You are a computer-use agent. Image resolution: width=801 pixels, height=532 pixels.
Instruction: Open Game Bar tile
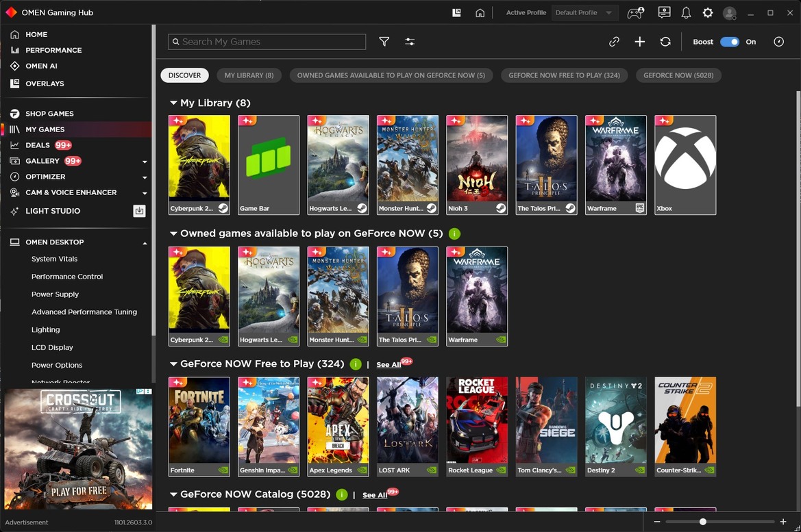(x=268, y=165)
